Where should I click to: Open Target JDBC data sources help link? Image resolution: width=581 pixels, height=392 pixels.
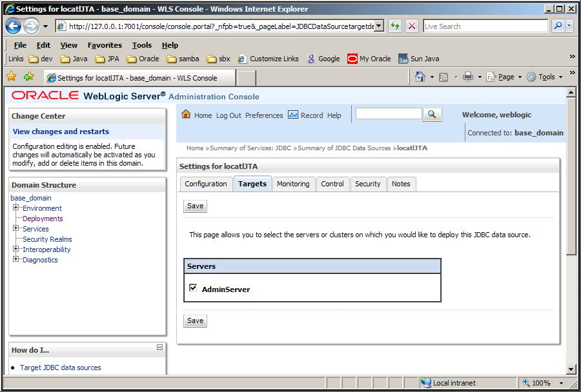click(x=61, y=367)
